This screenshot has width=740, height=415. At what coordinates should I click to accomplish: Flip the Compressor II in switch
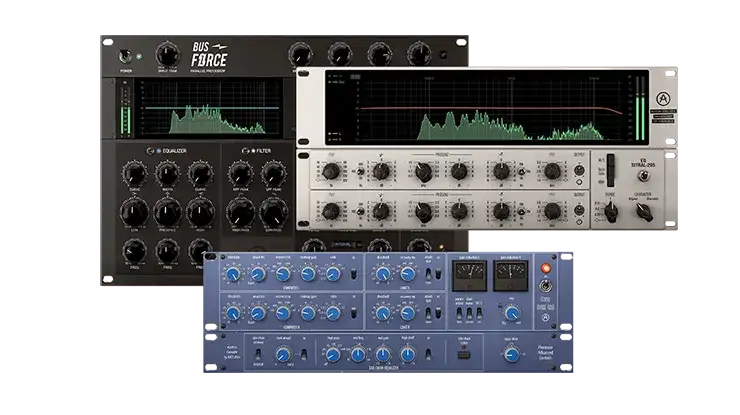pos(353,313)
